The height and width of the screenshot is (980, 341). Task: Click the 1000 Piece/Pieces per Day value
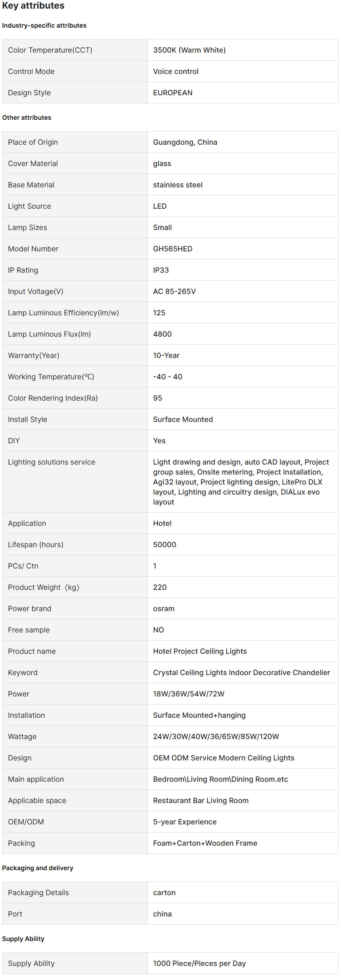(199, 963)
